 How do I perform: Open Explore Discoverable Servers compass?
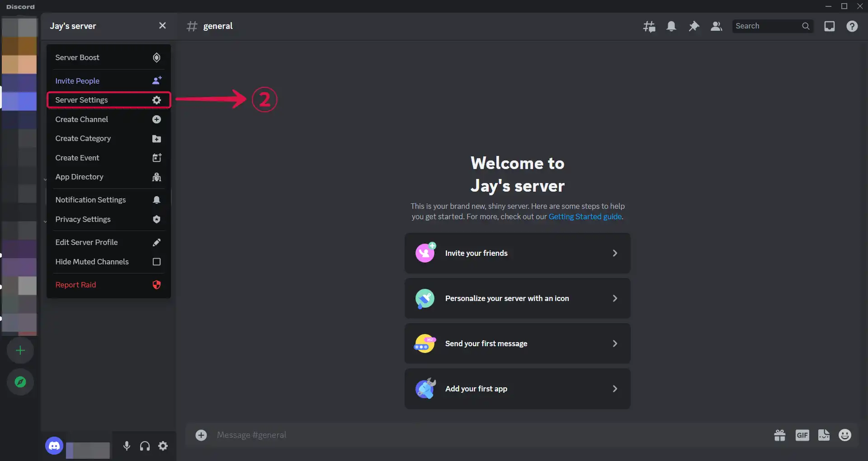tap(20, 382)
